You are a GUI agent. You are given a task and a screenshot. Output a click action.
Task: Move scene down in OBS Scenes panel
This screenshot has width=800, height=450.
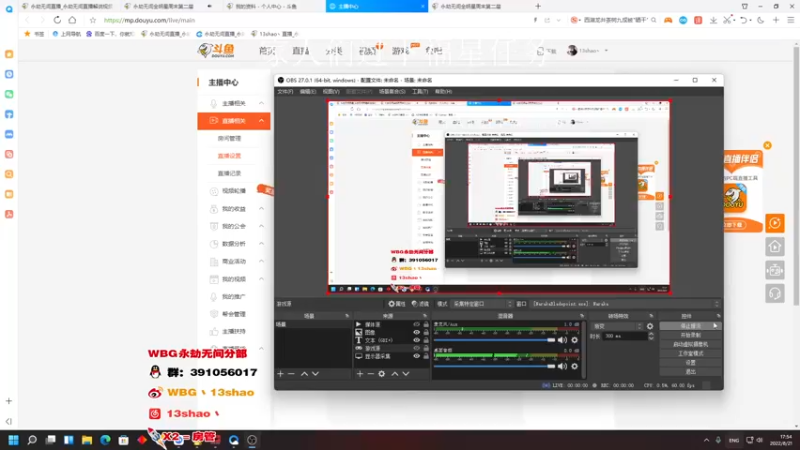[x=315, y=374]
